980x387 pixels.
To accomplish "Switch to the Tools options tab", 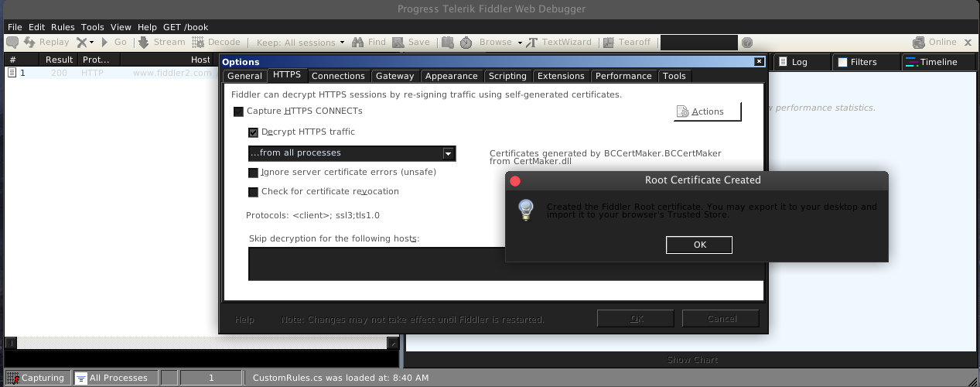I will click(x=674, y=76).
